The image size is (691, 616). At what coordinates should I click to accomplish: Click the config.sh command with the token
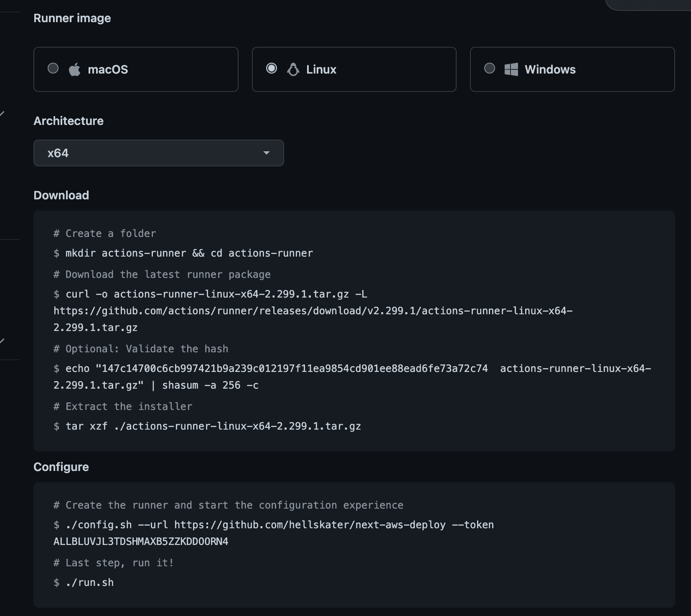(x=272, y=524)
